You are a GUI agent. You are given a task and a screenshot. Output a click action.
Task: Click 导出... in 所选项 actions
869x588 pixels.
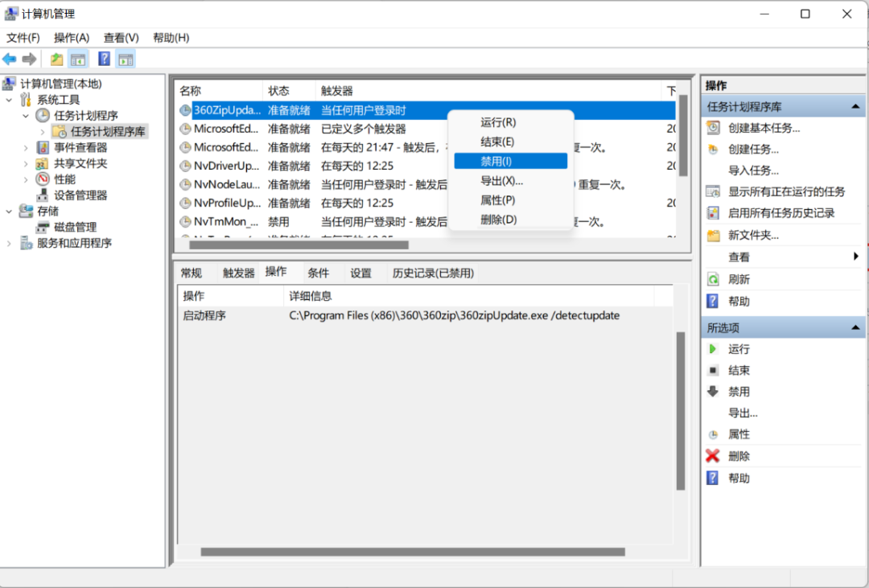pos(743,413)
